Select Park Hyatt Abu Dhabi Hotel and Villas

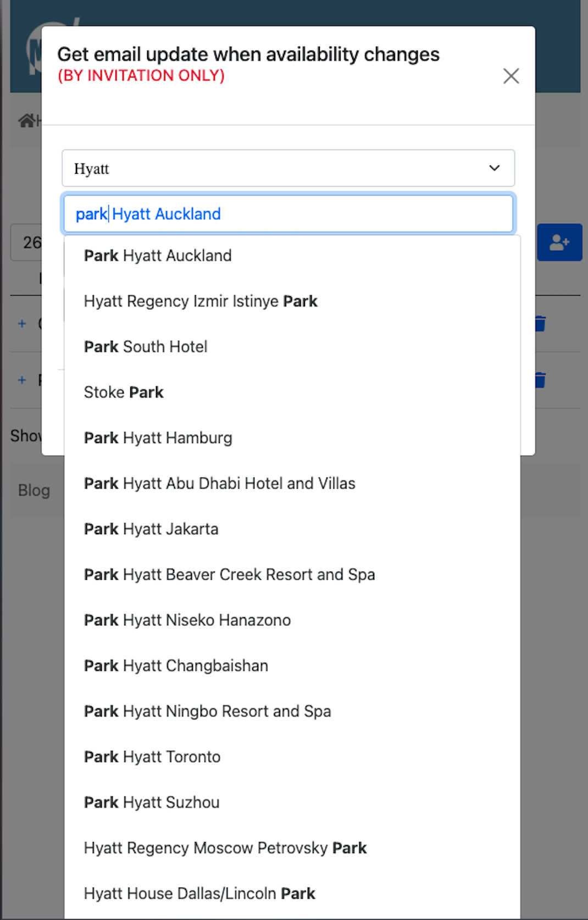coord(292,484)
